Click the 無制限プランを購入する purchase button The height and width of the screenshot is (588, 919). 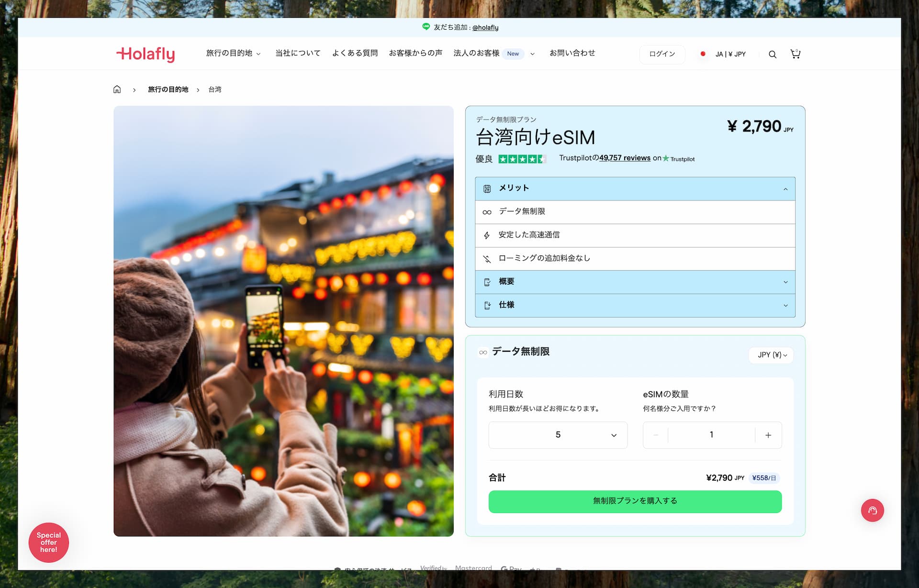pos(635,501)
